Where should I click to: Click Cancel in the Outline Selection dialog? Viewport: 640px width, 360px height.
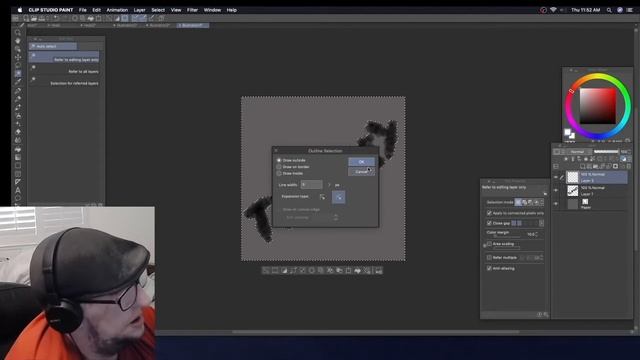[x=361, y=172]
